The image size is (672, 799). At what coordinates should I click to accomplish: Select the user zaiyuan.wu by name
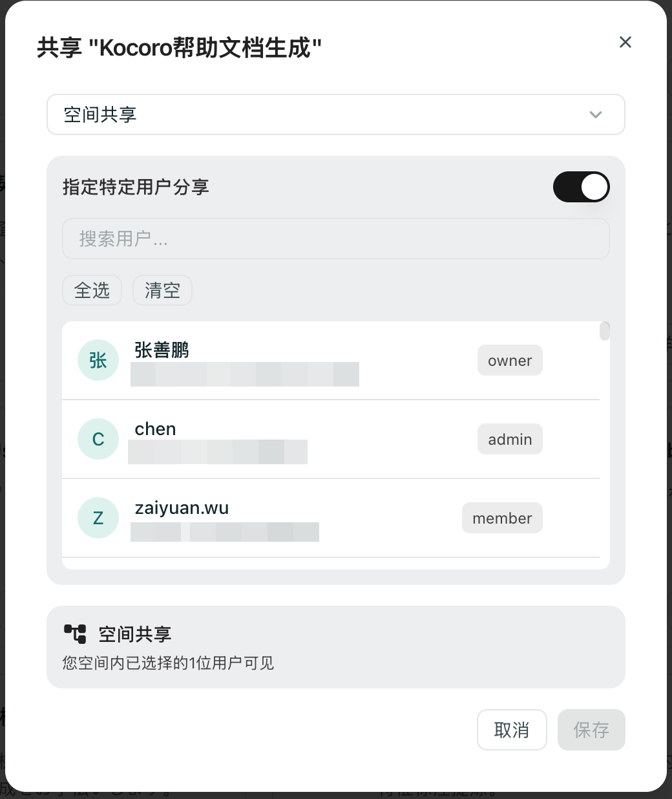point(182,508)
